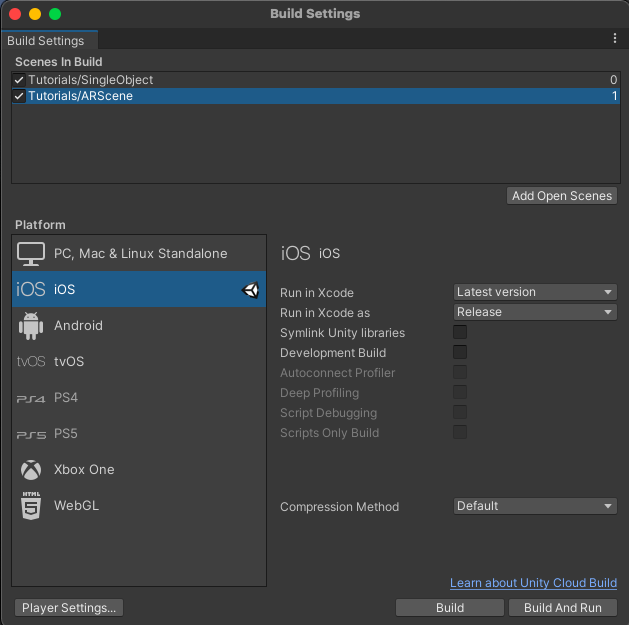629x625 pixels.
Task: Click the PS4 logo icon
Action: click(31, 399)
